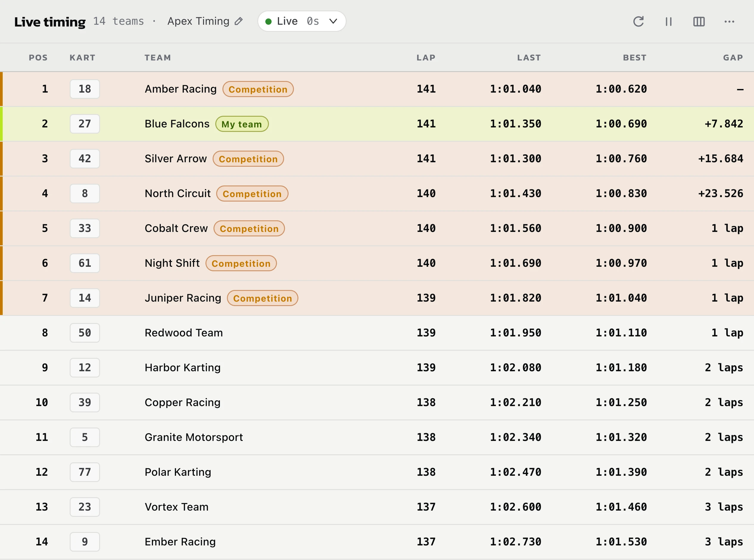Select the Copper Racing team name

[x=183, y=403]
